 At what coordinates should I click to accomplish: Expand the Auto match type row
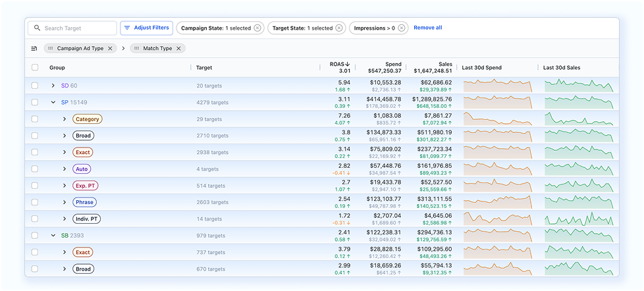pyautogui.click(x=65, y=169)
